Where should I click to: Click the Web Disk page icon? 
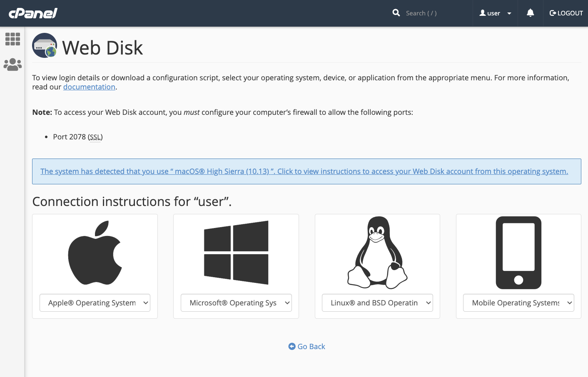45,46
